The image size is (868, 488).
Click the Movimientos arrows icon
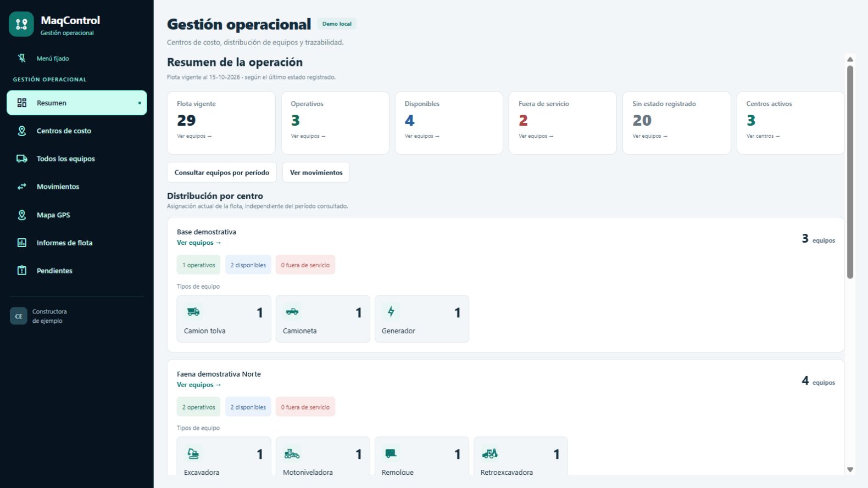(22, 187)
